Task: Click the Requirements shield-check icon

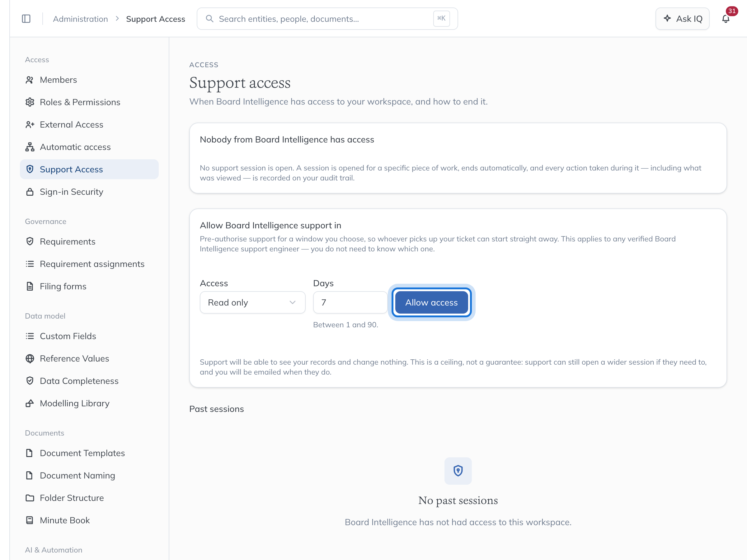Action: [x=30, y=241]
